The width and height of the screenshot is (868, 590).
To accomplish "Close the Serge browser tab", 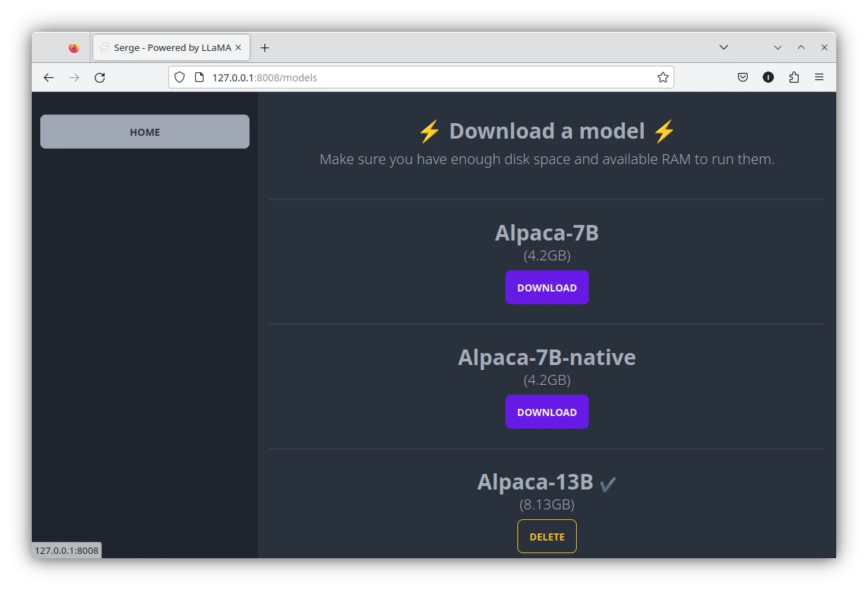I will pos(238,47).
